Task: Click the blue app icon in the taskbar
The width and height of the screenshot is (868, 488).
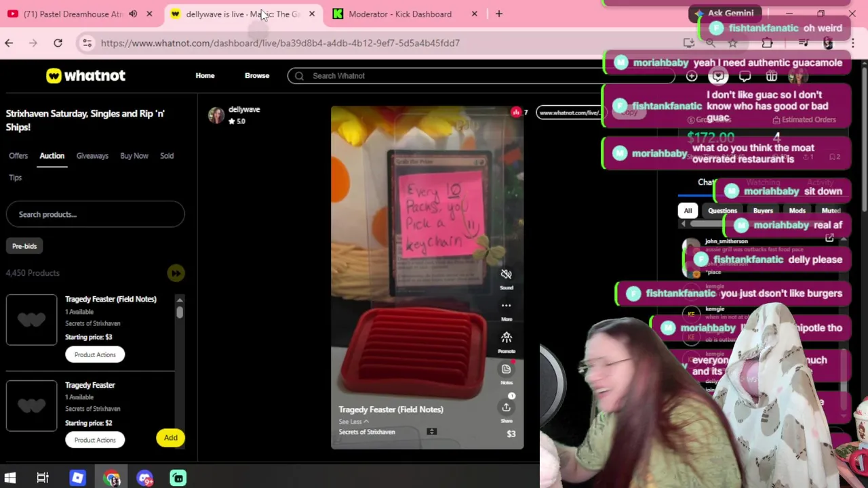Action: pos(77,478)
